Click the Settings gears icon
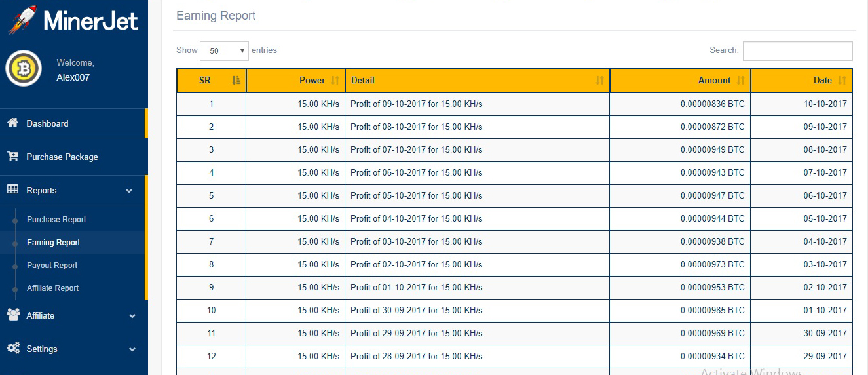The width and height of the screenshot is (868, 375). (x=13, y=348)
